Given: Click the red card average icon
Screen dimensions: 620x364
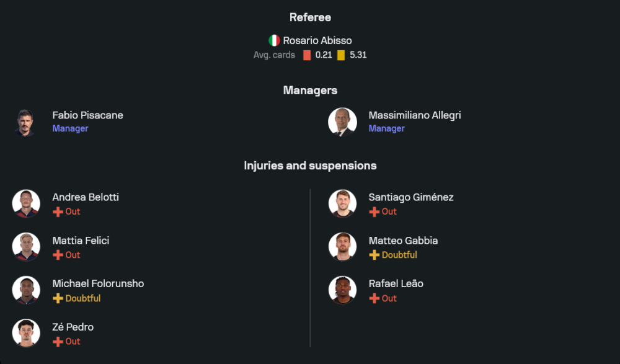Looking at the screenshot, I should (x=307, y=55).
